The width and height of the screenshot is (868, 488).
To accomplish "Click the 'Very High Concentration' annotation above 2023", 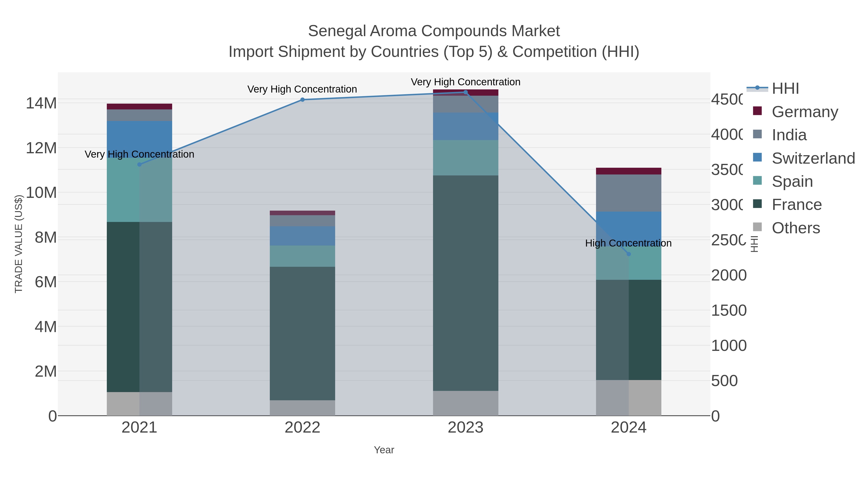I will [466, 82].
